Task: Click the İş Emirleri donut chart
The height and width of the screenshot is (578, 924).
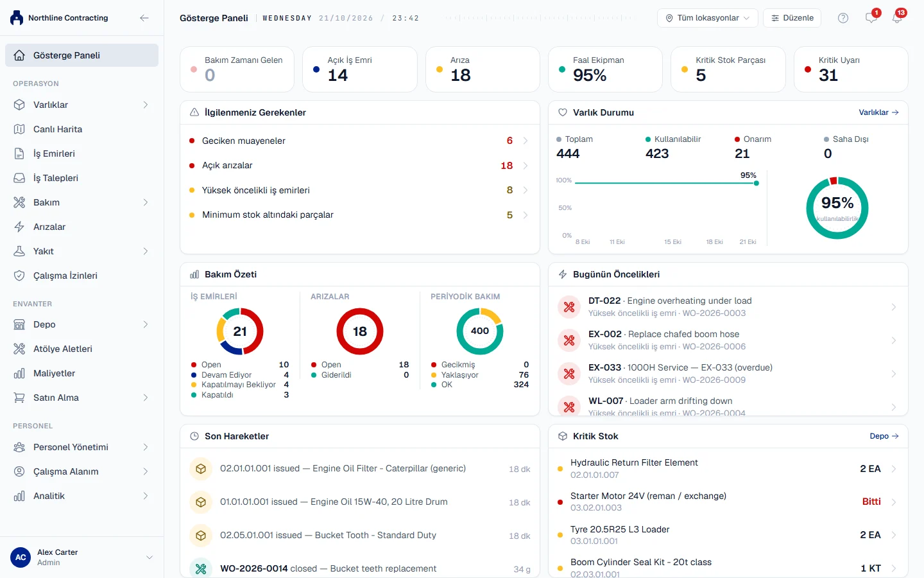Action: pos(240,331)
